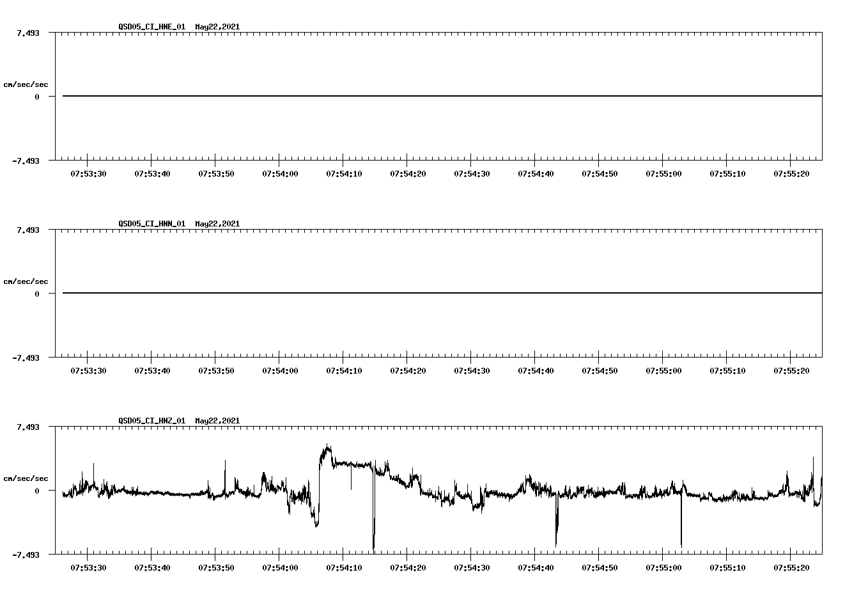Select the 07:54:10 tick label on the HNN axis
This screenshot has height=591, width=868.
point(345,369)
